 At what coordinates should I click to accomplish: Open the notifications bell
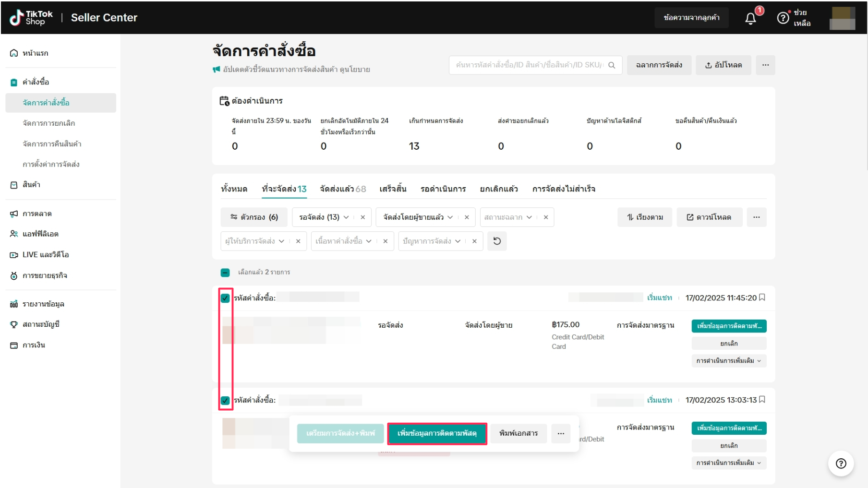tap(750, 18)
